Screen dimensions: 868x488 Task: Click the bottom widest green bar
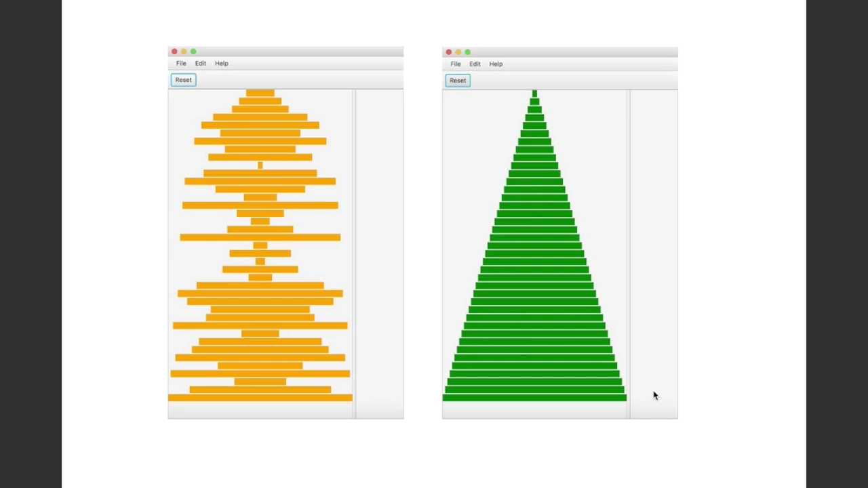pyautogui.click(x=534, y=398)
